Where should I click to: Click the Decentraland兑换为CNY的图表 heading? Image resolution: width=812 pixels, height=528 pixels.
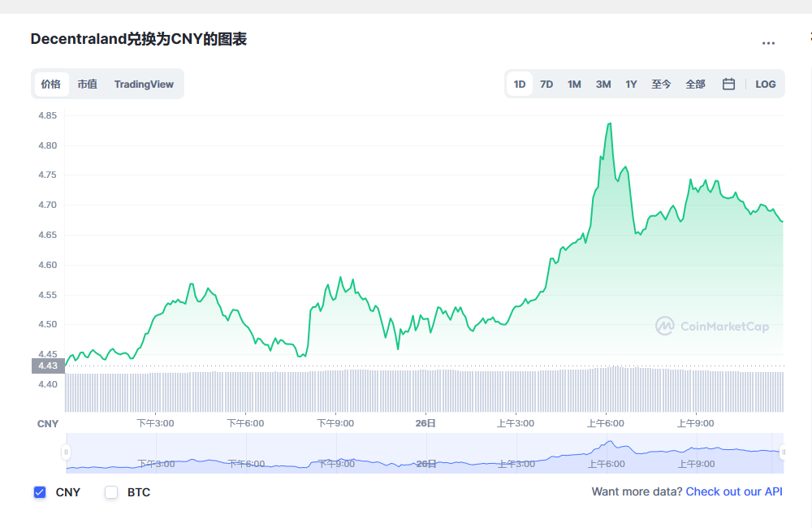(139, 39)
